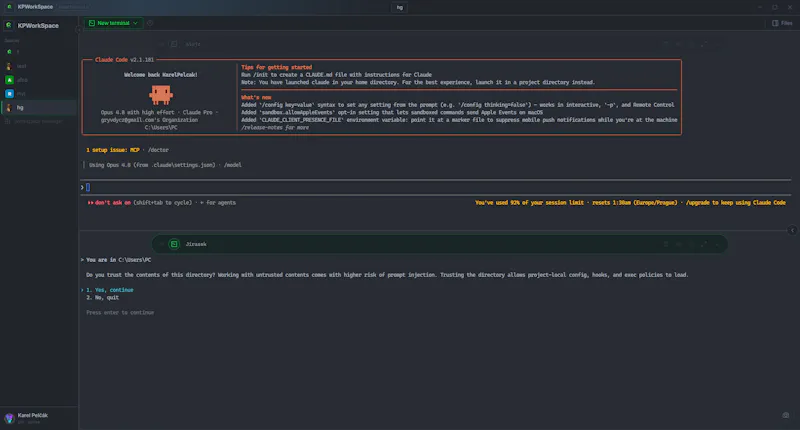The image size is (800, 430).
Task: Click the 'Tips for getting started' heading
Action: coord(277,67)
